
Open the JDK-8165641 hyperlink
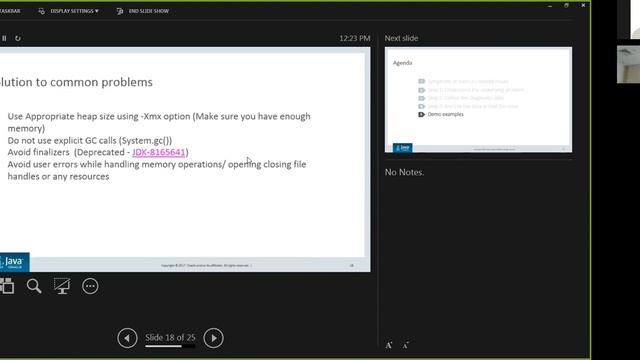tap(159, 152)
